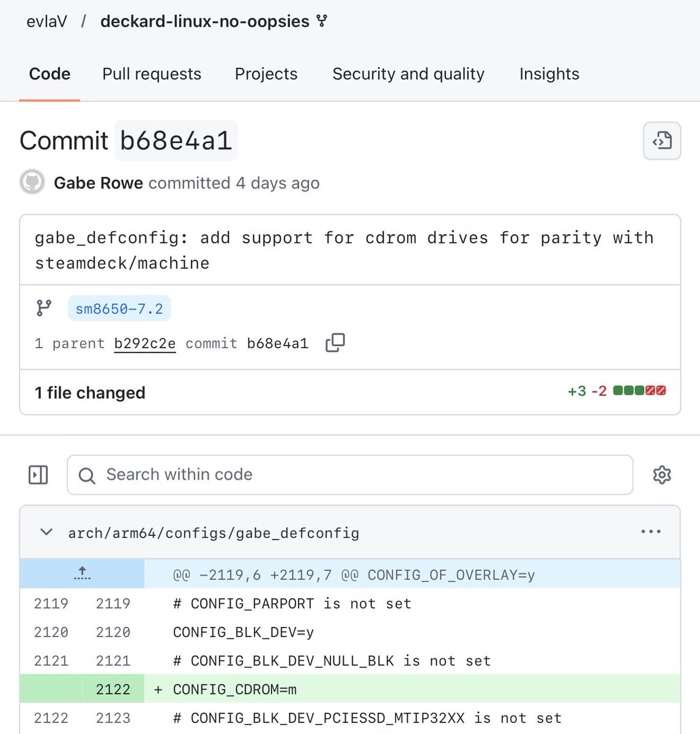Screen dimensions: 700x734
Task: Go to the Projects tab
Action: tap(266, 74)
